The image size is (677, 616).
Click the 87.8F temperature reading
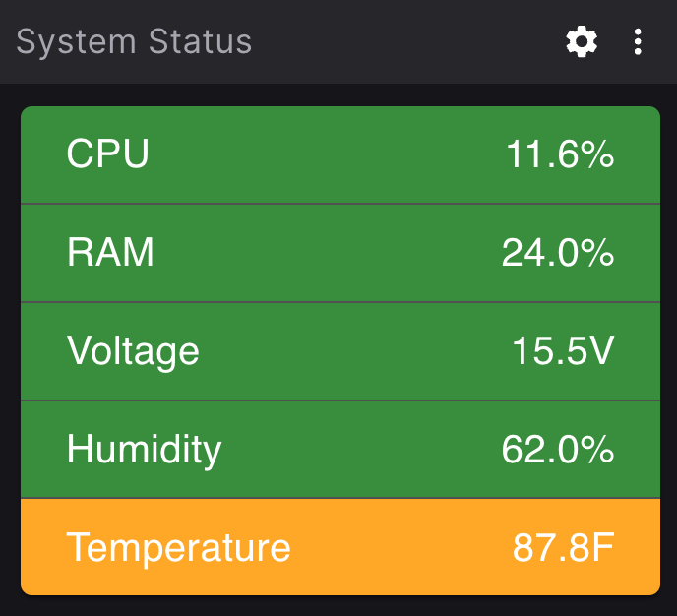564,548
